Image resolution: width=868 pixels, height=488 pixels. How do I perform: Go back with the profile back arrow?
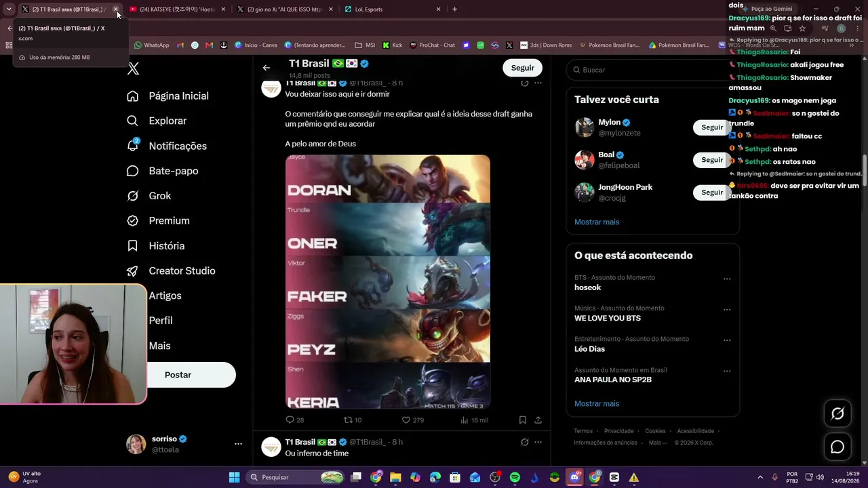tap(267, 68)
